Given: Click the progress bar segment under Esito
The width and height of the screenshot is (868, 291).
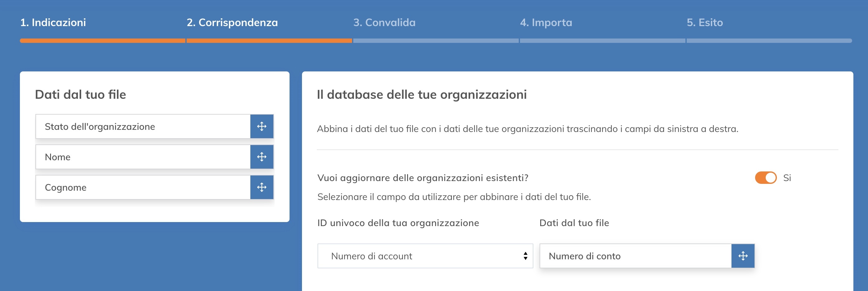Looking at the screenshot, I should click(x=769, y=41).
